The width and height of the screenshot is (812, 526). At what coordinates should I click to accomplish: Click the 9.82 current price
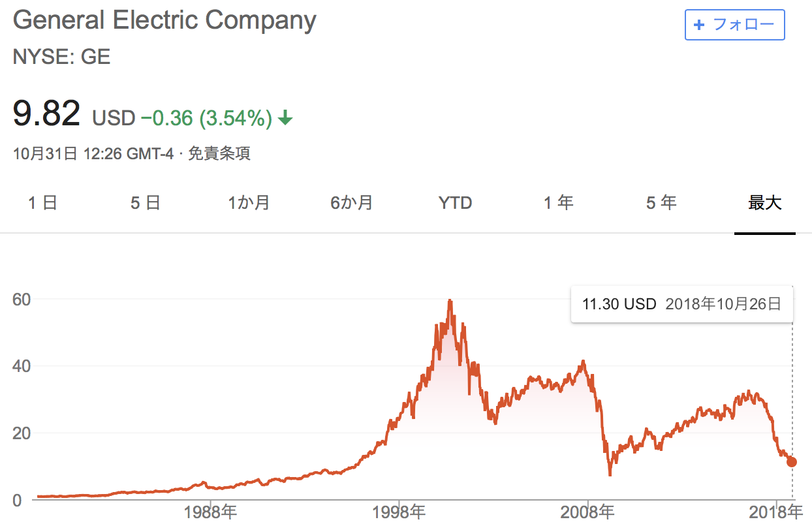46,114
